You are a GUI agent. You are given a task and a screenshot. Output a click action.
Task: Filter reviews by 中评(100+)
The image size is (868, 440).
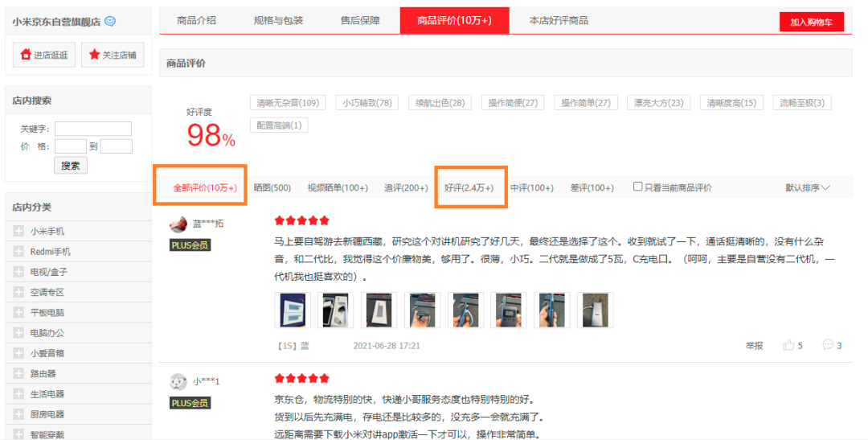(x=532, y=188)
